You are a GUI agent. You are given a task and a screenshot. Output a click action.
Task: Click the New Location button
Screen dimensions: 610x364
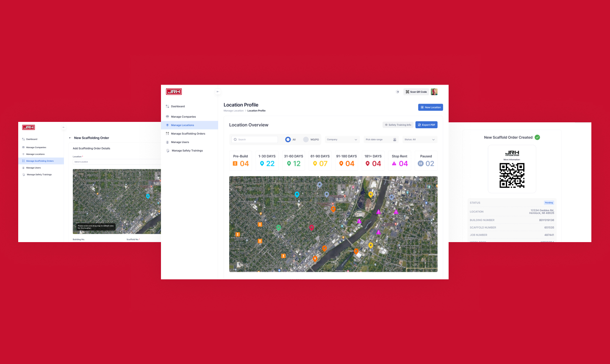(x=430, y=107)
